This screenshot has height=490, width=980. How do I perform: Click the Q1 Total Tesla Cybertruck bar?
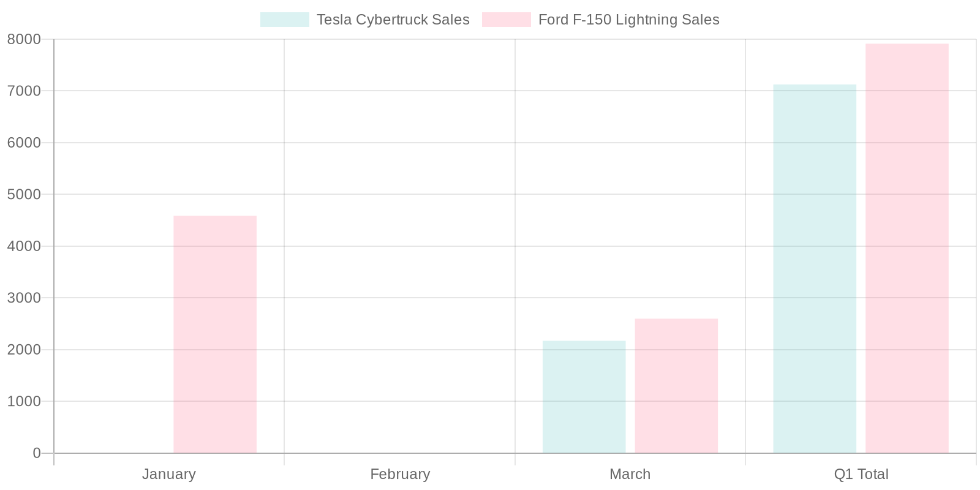pyautogui.click(x=814, y=269)
